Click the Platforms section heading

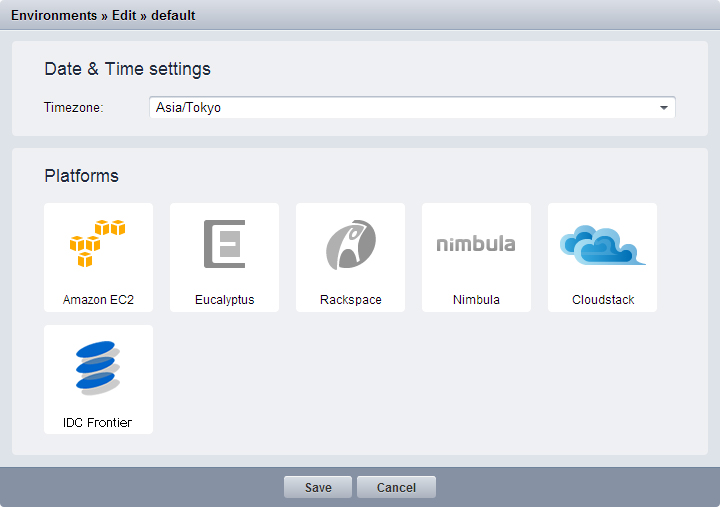81,176
